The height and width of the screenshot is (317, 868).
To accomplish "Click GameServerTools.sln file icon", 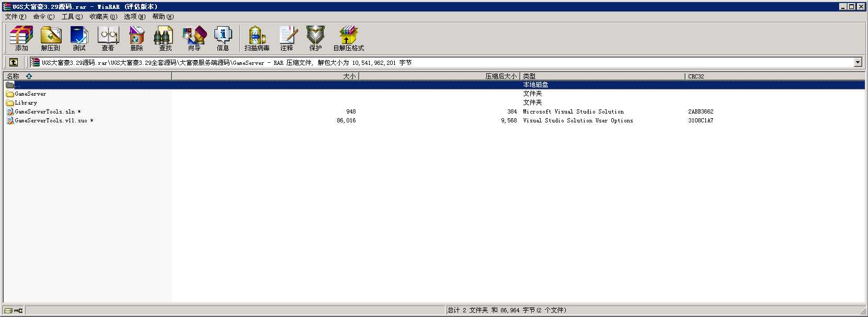I will [x=10, y=111].
